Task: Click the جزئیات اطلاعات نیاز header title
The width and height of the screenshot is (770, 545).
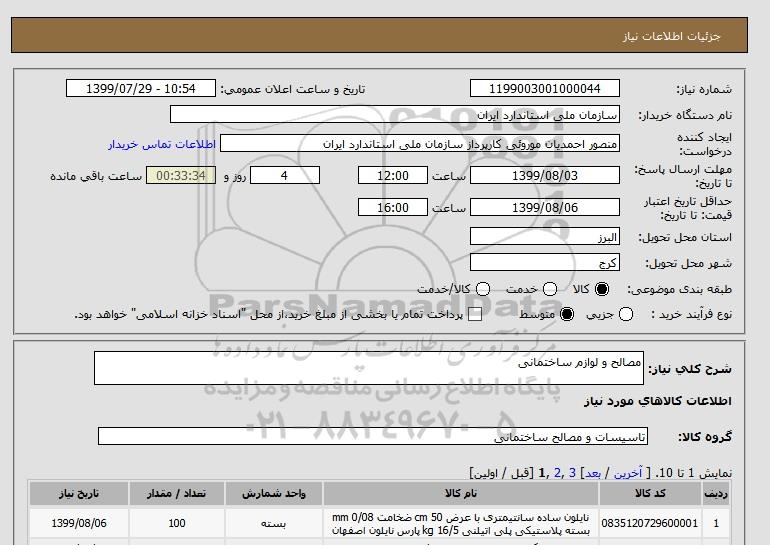Action: pyautogui.click(x=671, y=36)
